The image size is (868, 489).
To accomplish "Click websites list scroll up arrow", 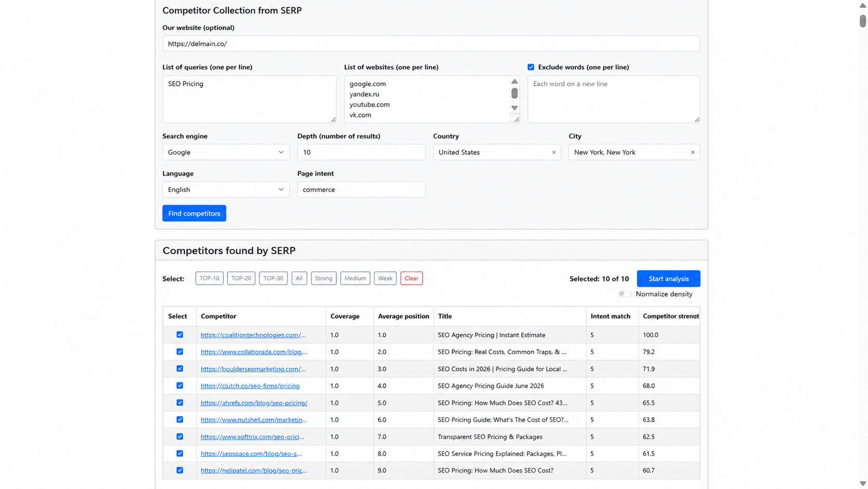I will coord(514,82).
